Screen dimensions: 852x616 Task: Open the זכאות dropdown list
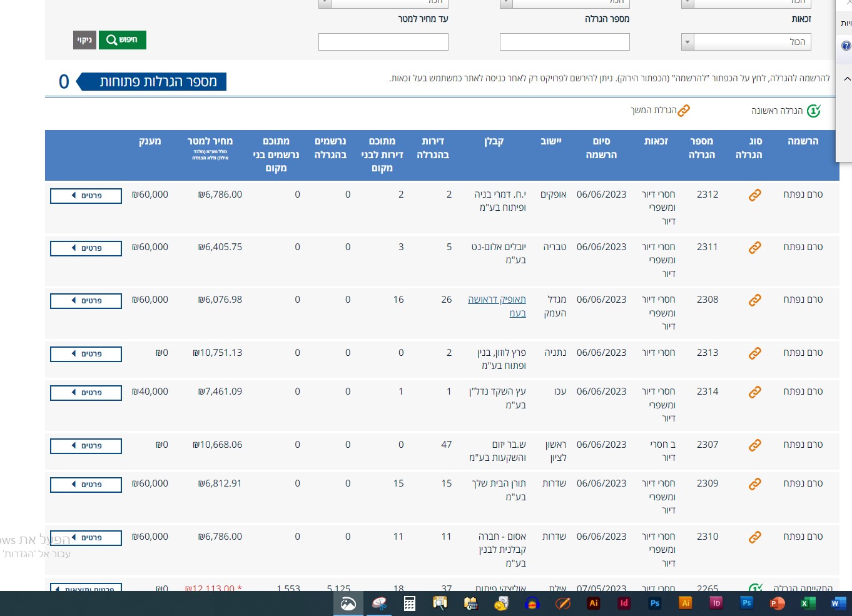click(x=687, y=43)
